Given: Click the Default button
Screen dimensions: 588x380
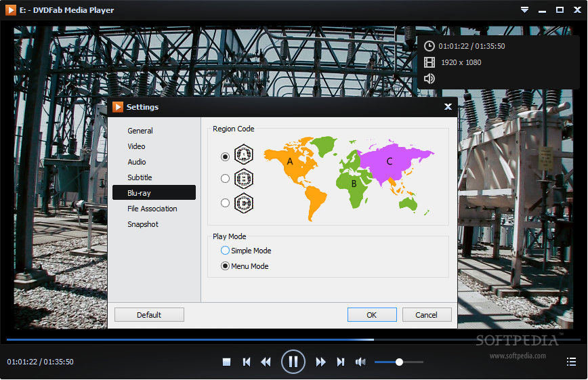Looking at the screenshot, I should (x=149, y=315).
